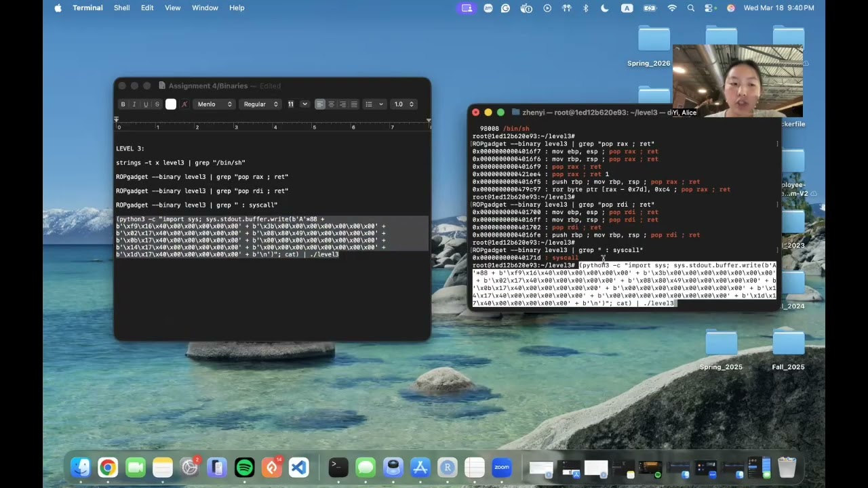
Task: Open Spotlight search in menu bar
Action: tap(691, 8)
